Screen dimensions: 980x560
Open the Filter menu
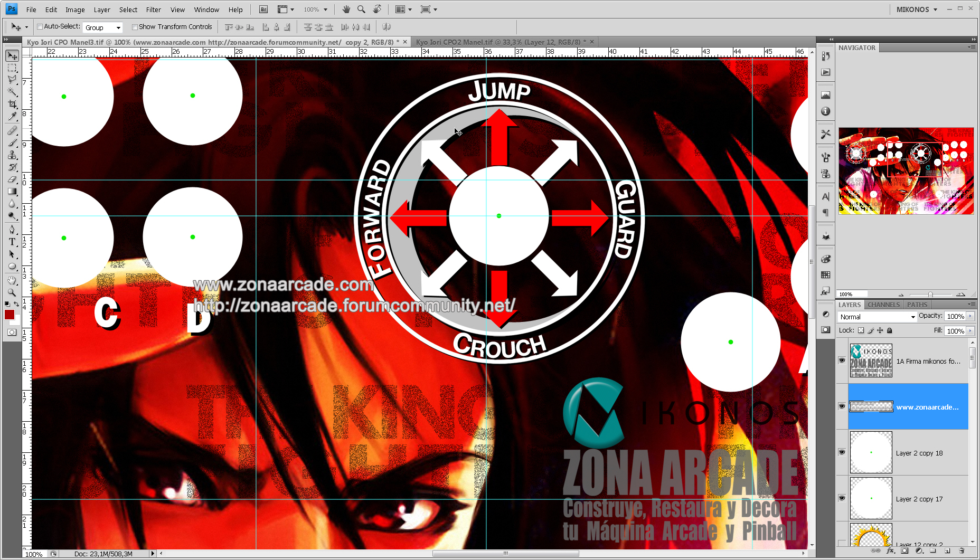pyautogui.click(x=153, y=10)
